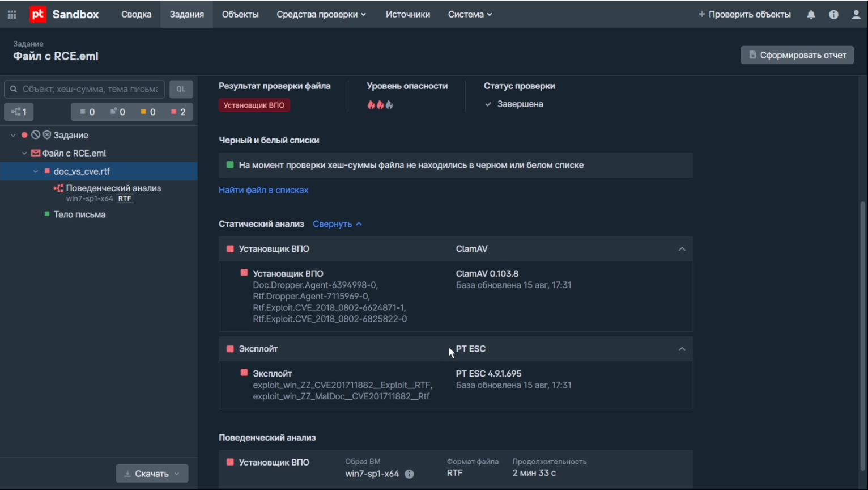Click the Найти файл в списках link
The height and width of the screenshot is (490, 868).
(x=263, y=190)
